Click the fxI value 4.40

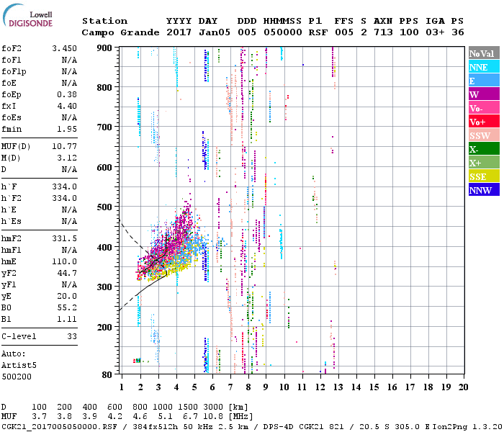67,106
